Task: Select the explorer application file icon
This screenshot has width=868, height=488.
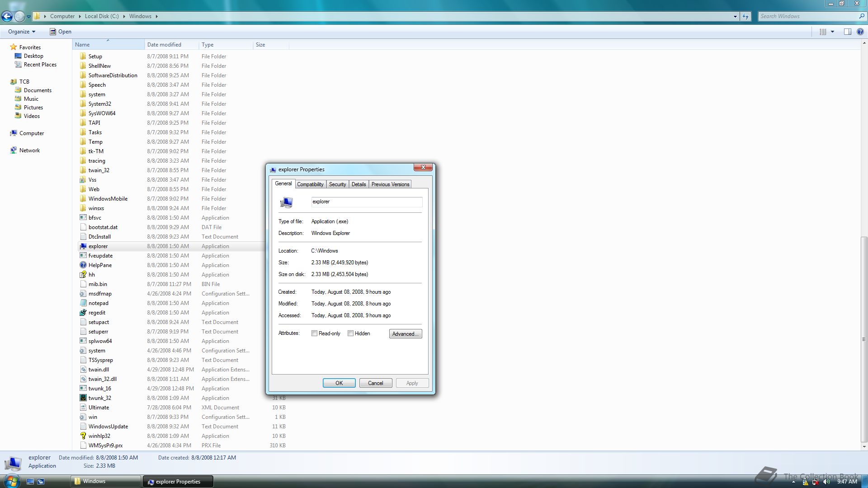Action: [83, 246]
